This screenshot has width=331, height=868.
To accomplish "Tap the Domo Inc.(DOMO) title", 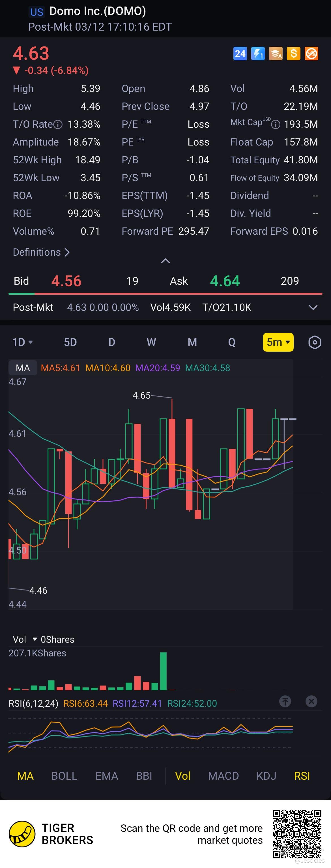I will 98,11.
